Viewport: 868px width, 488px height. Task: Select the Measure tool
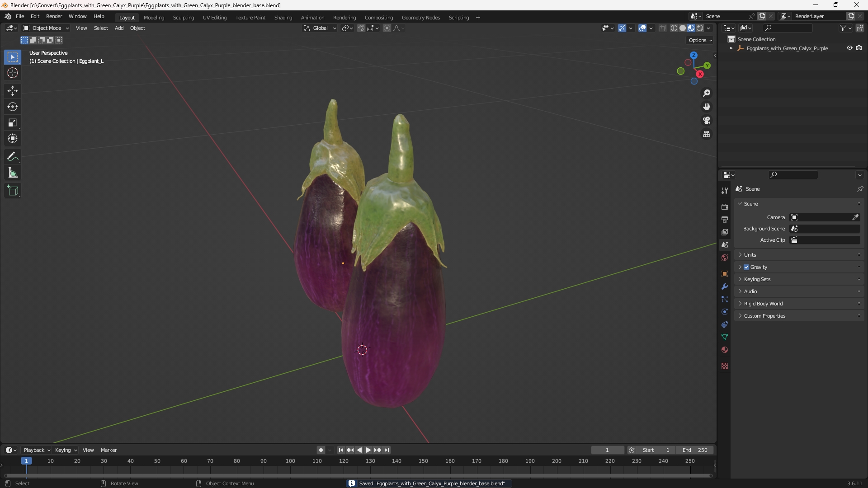pos(13,173)
